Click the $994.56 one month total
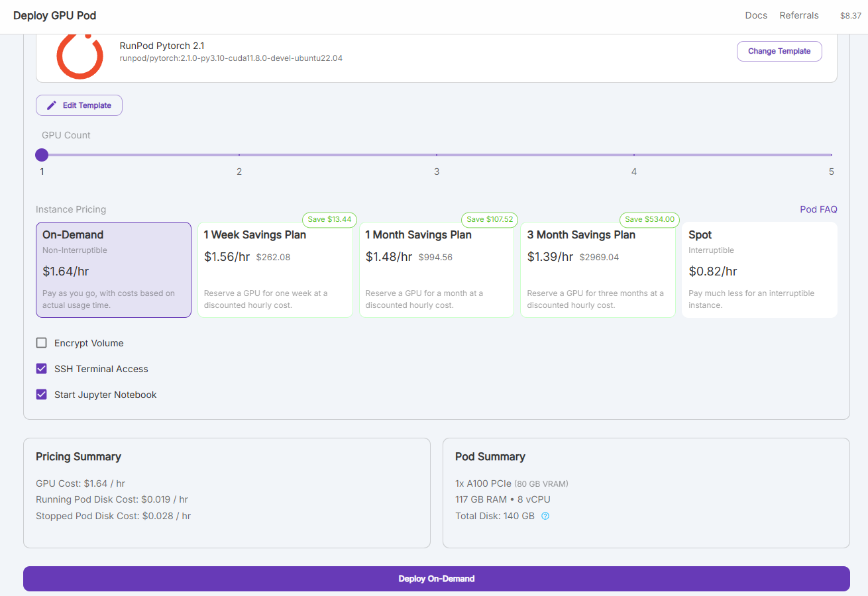 pyautogui.click(x=435, y=257)
